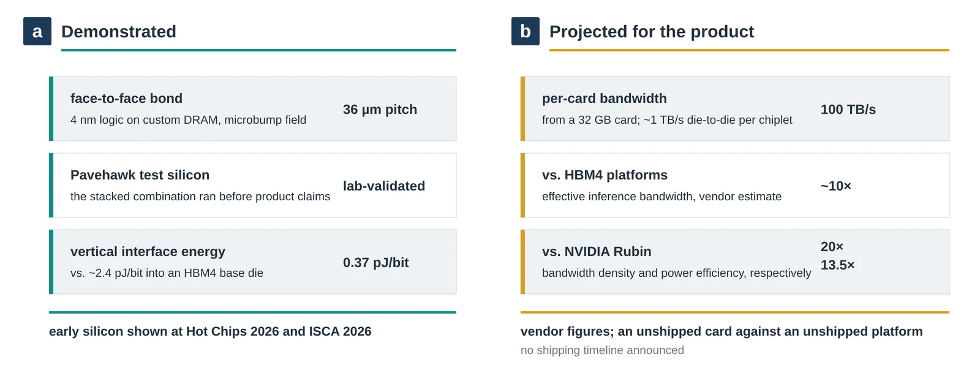Click the '0.37 pJ/bit' value

click(x=376, y=263)
